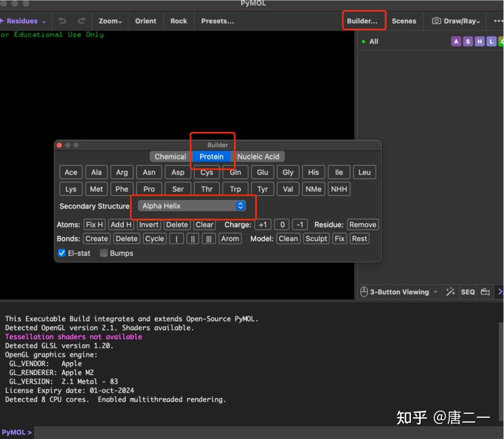This screenshot has height=439, width=504.
Task: Click the Orient toolbar button
Action: pos(145,21)
